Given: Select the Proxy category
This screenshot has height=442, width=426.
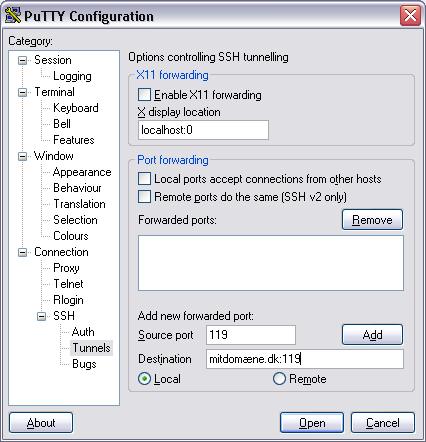Looking at the screenshot, I should click(66, 268).
